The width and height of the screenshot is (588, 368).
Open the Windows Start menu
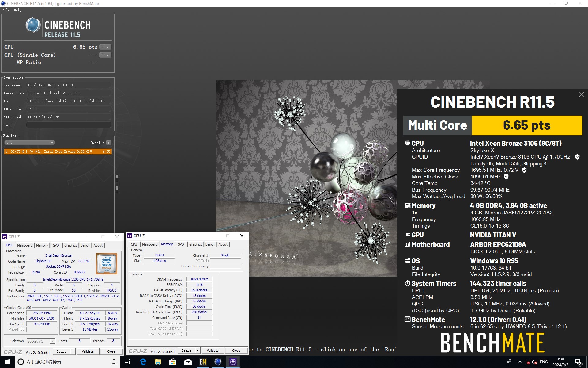[x=7, y=362]
